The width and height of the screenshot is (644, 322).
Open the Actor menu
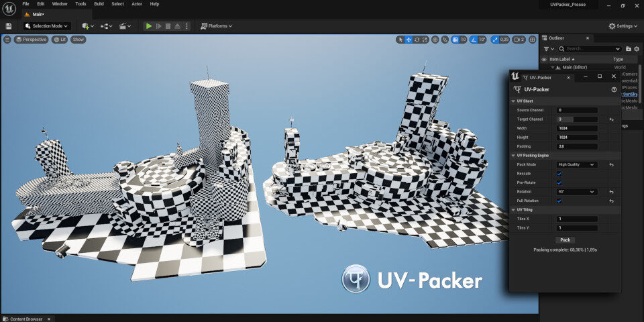[x=137, y=4]
